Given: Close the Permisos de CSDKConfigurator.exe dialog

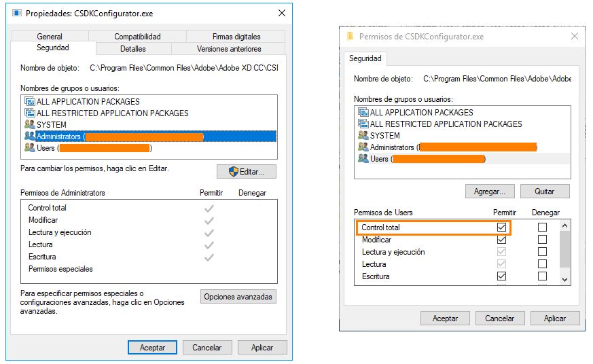Looking at the screenshot, I should click(575, 37).
